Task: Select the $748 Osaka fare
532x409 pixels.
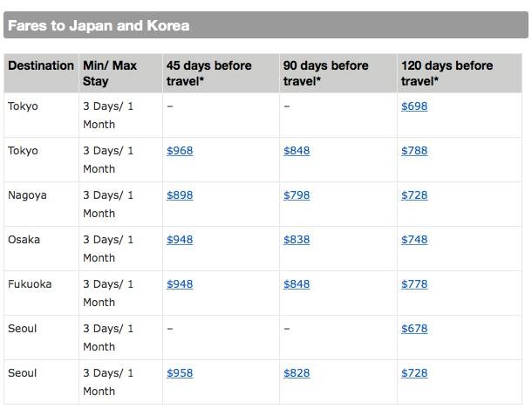Action: [414, 240]
